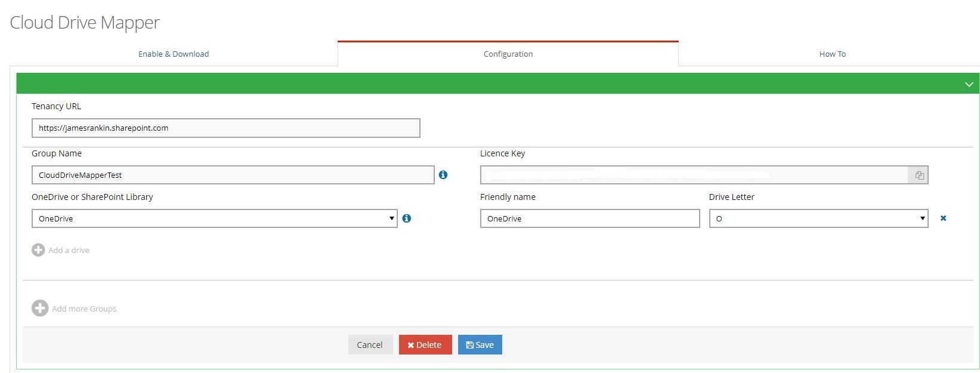This screenshot has width=980, height=373.
Task: Open the OneDrive or SharePoint Library dropdown
Action: coord(214,218)
